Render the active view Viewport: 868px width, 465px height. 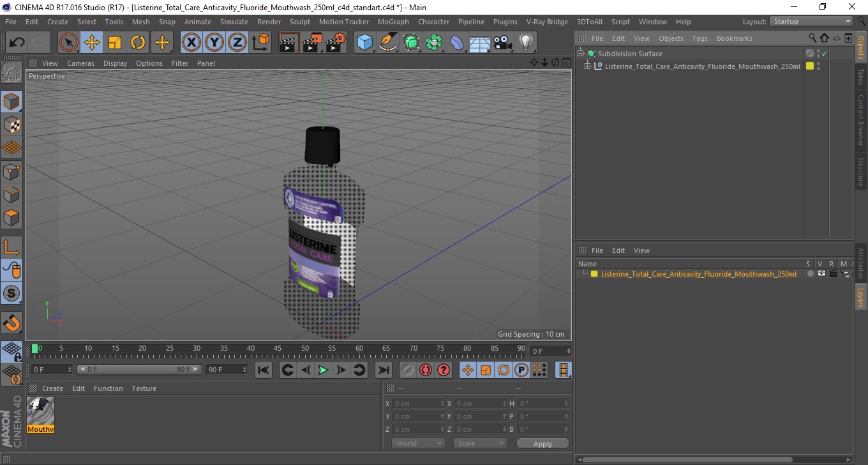[289, 43]
